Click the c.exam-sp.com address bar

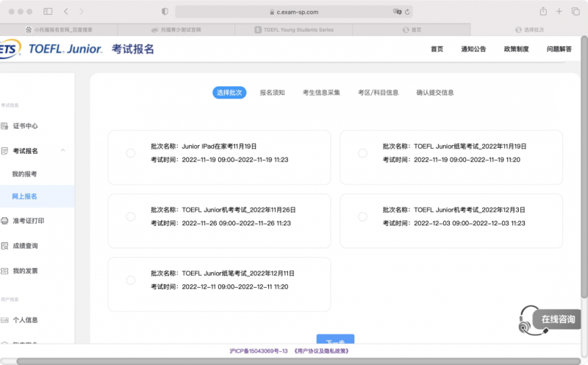coord(294,12)
